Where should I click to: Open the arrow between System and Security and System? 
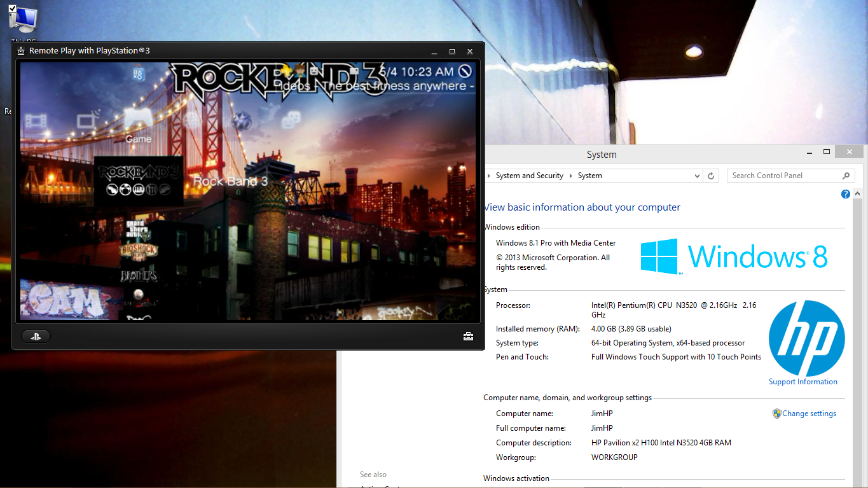(x=571, y=176)
